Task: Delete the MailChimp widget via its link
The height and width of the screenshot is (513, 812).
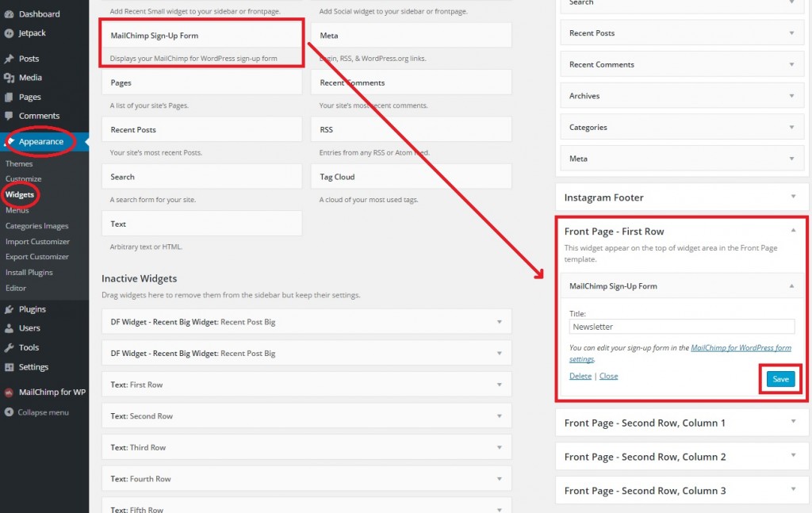Action: click(580, 375)
